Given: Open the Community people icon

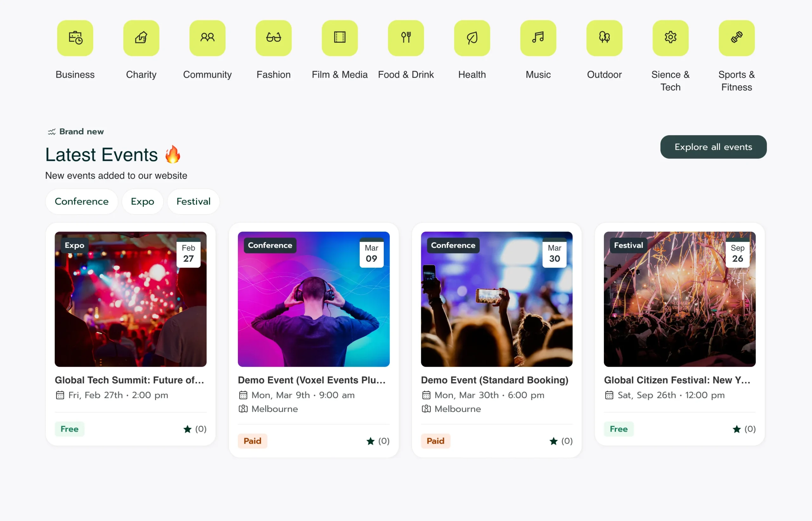Looking at the screenshot, I should pos(207,38).
